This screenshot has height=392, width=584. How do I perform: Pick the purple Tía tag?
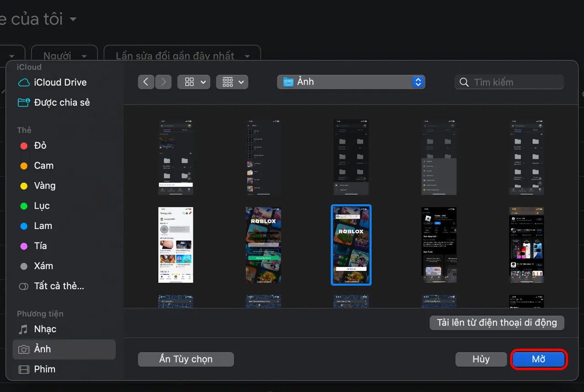[40, 246]
